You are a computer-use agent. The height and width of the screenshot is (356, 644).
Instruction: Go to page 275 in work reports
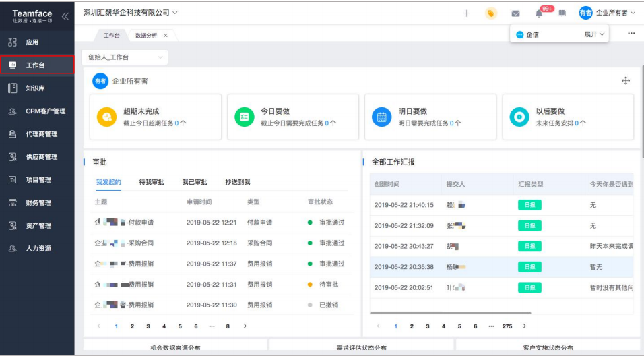507,326
